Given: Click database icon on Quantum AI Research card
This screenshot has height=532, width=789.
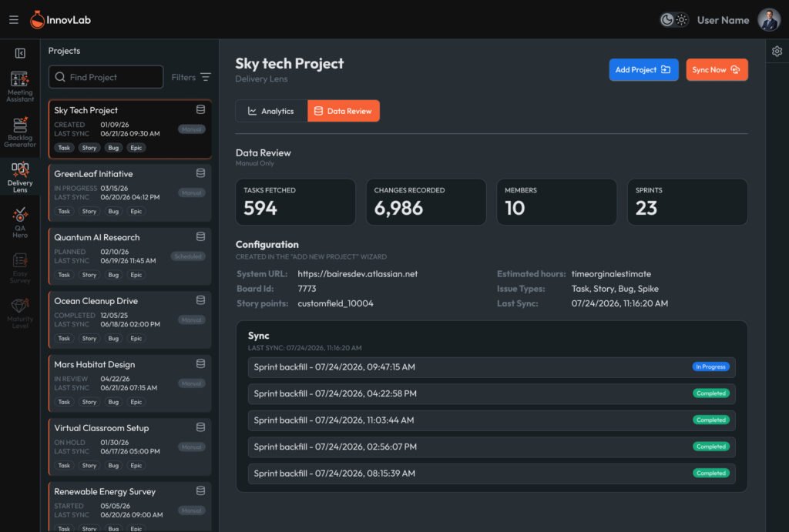Looking at the screenshot, I should click(x=200, y=236).
